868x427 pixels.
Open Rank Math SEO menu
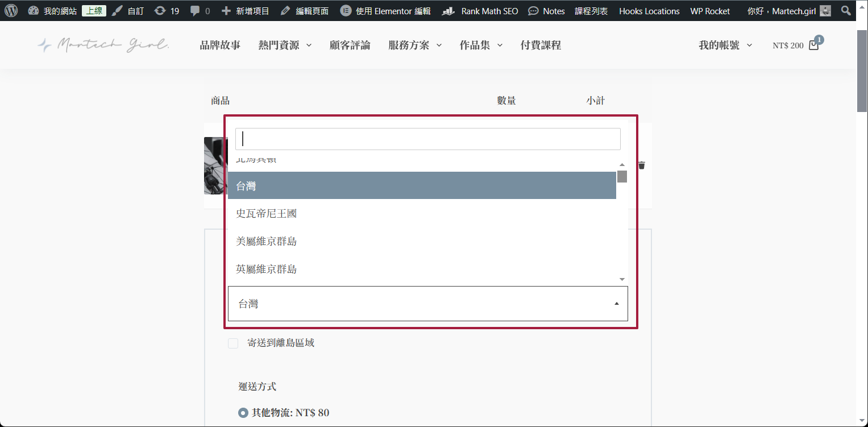[x=480, y=11]
